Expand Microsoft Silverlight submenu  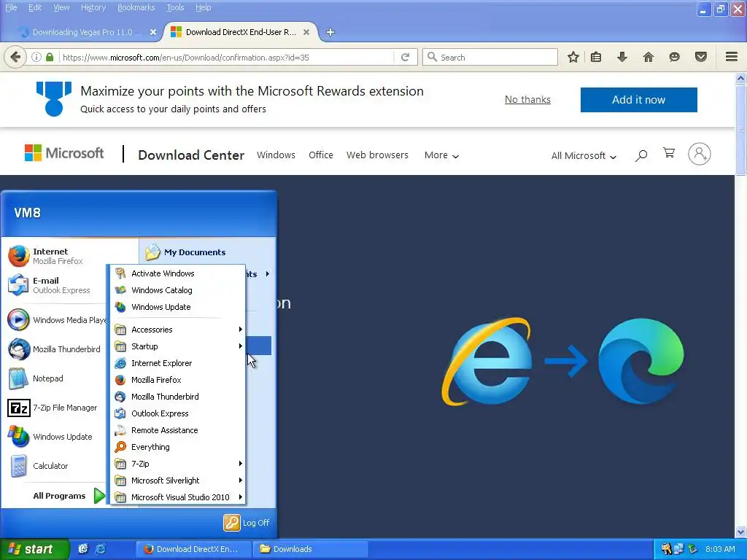[176, 481]
